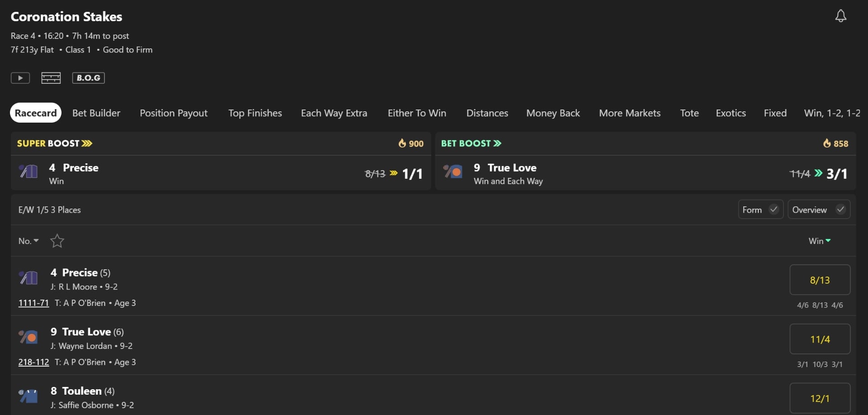Open the Money Back tab
This screenshot has width=868, height=415.
[x=553, y=113]
